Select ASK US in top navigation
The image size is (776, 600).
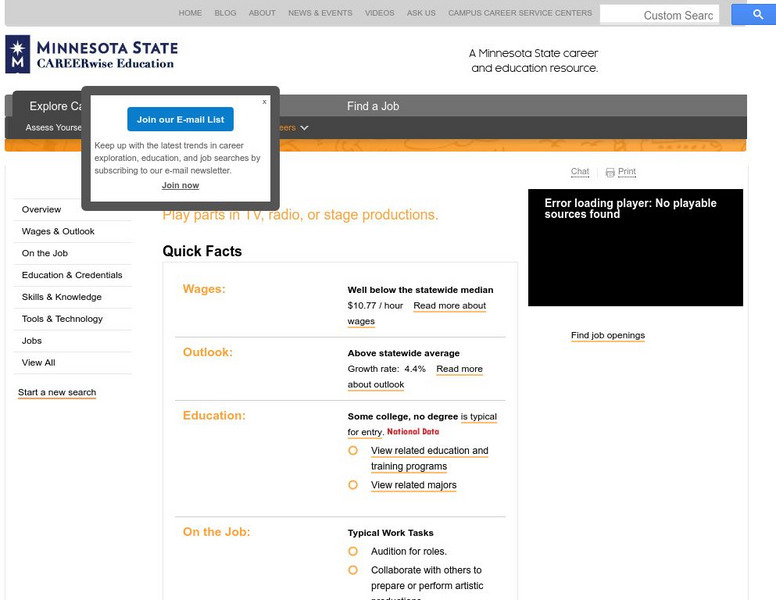click(x=421, y=13)
